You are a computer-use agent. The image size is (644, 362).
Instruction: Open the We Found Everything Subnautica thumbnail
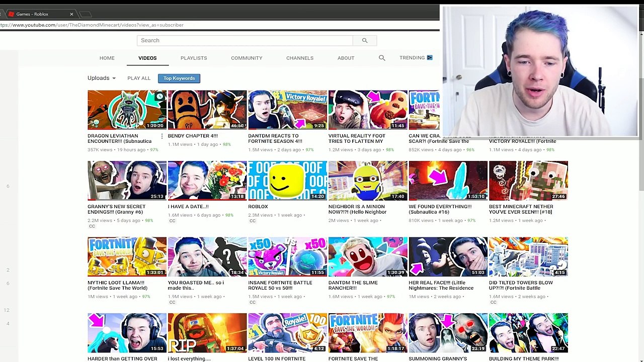[x=448, y=180]
